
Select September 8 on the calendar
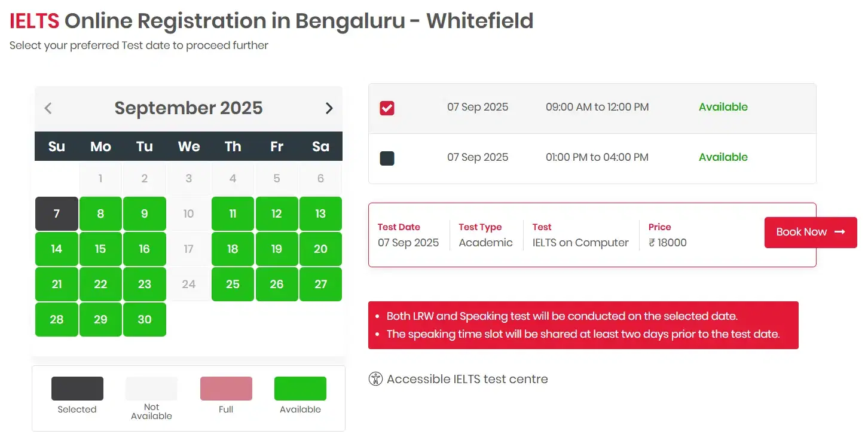point(100,213)
